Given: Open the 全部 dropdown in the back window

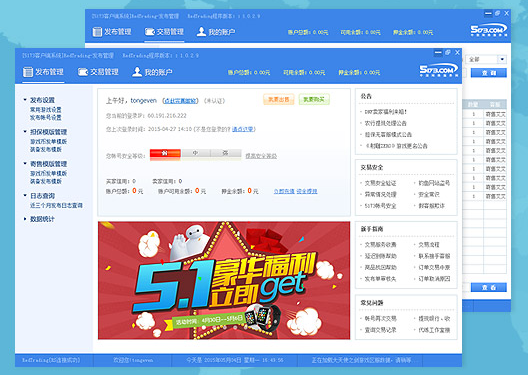Looking at the screenshot, I should [x=502, y=59].
